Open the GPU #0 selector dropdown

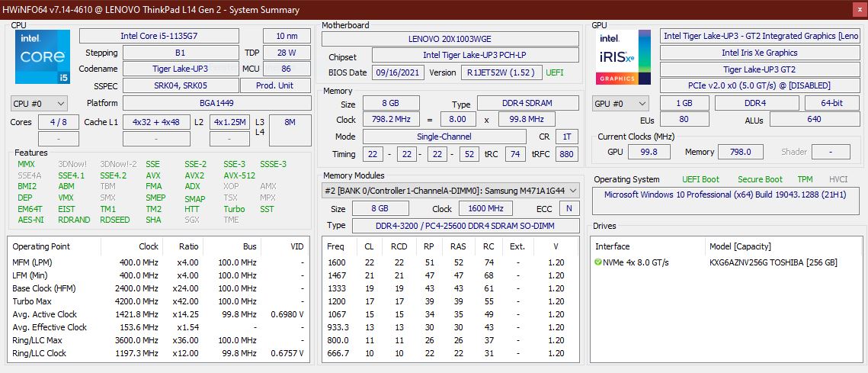620,103
